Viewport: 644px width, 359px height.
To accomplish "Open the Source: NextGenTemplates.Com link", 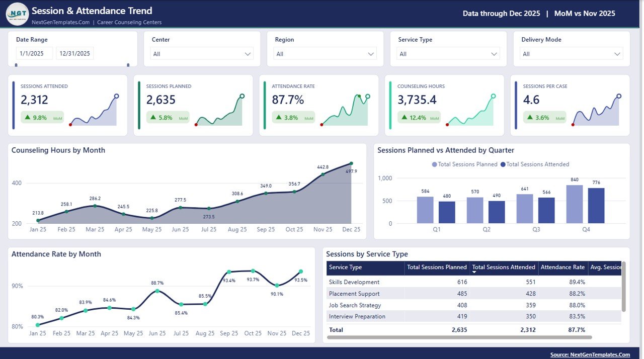I will pyautogui.click(x=590, y=354).
